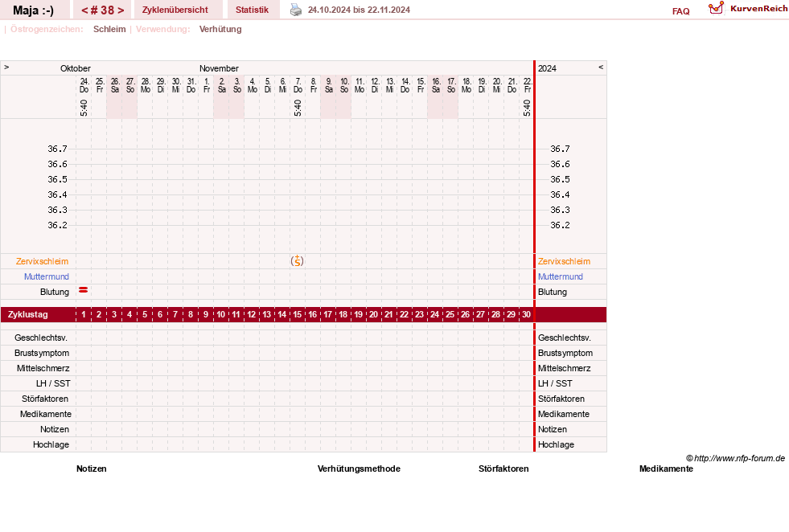The width and height of the screenshot is (789, 532).
Task: Click the red bleeding marker on day 1
Action: (x=84, y=290)
